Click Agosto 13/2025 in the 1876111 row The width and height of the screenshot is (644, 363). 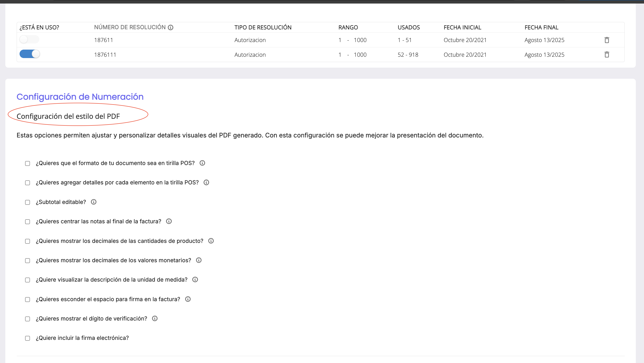coord(544,54)
